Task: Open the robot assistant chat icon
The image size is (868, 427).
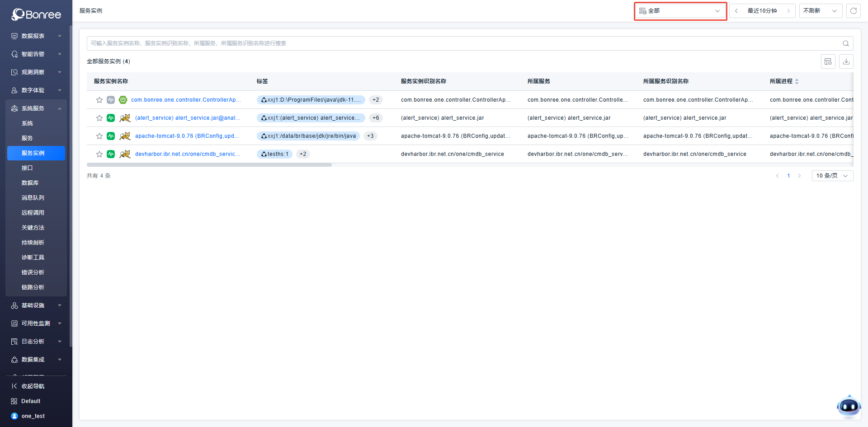Action: 848,407
